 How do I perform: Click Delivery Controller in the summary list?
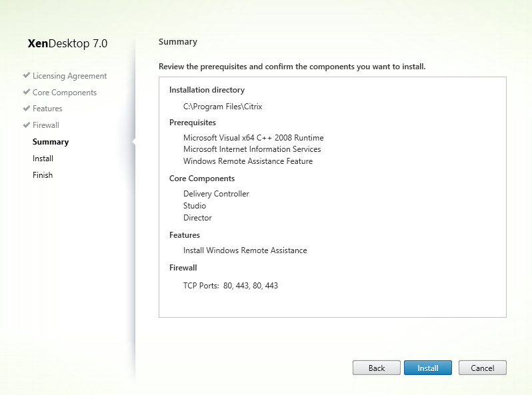(x=216, y=194)
